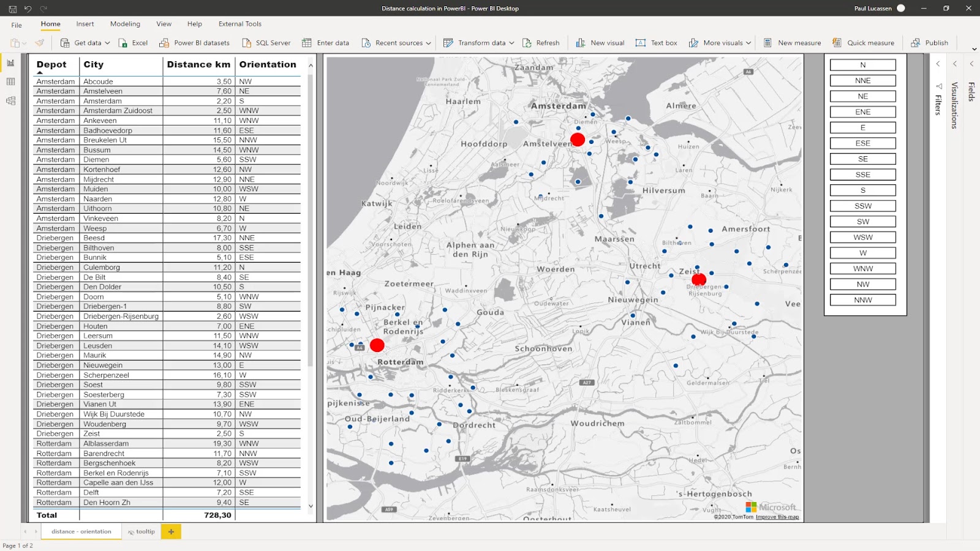Select the distance - orientation page tab
This screenshot has width=980, height=551.
point(81,531)
